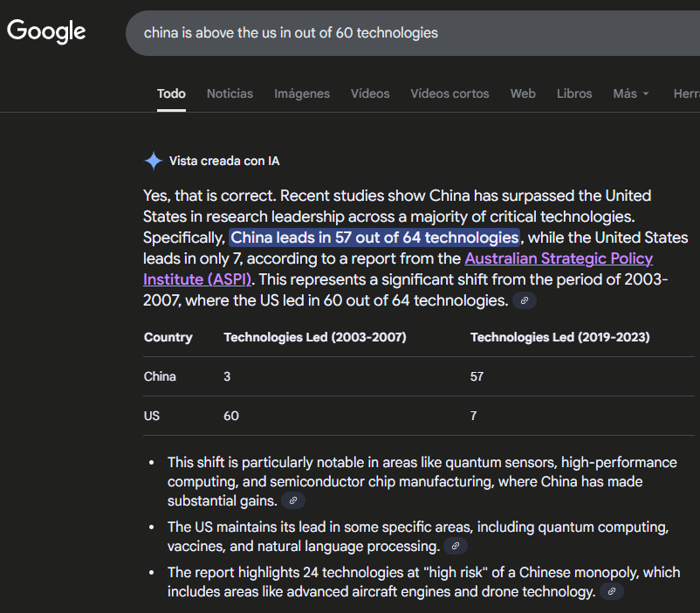The width and height of the screenshot is (700, 613).
Task: Click the 'China' table row label
Action: pos(160,376)
